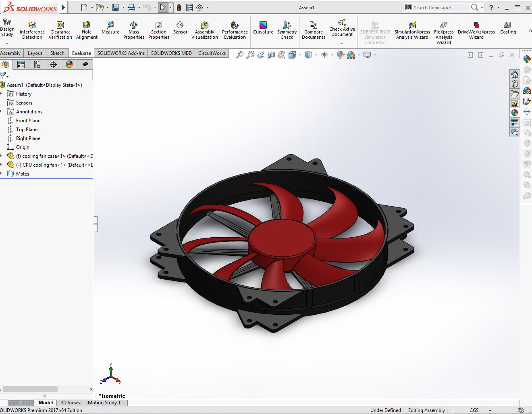Click the Save icon in title bar
The height and width of the screenshot is (414, 532).
coord(116,8)
